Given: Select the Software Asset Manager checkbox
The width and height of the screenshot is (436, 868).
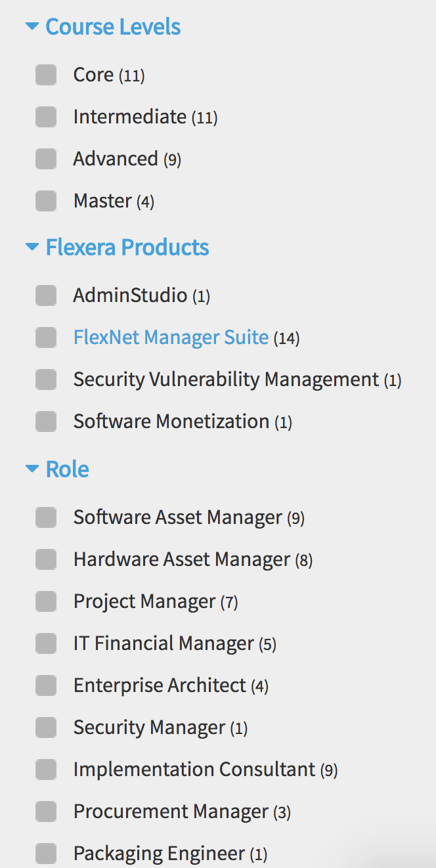Looking at the screenshot, I should click(46, 517).
